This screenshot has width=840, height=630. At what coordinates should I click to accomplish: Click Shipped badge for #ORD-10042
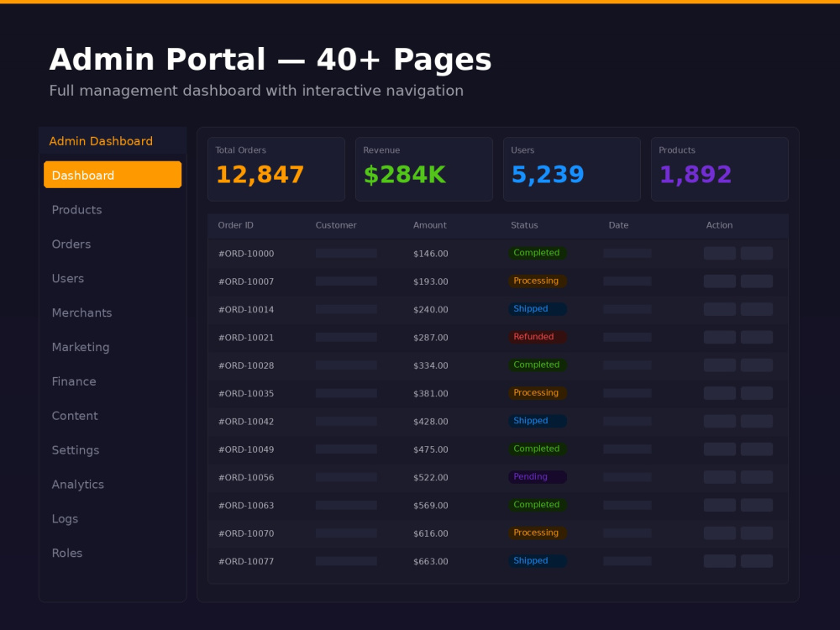[x=538, y=421]
